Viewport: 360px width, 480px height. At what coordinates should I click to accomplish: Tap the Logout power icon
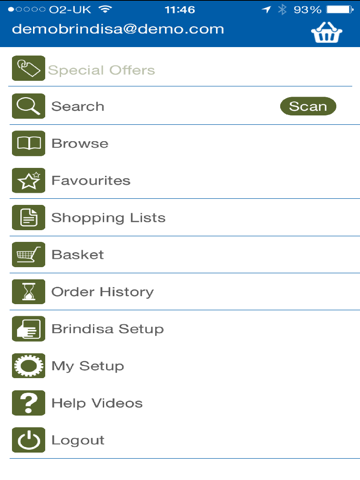[28, 440]
